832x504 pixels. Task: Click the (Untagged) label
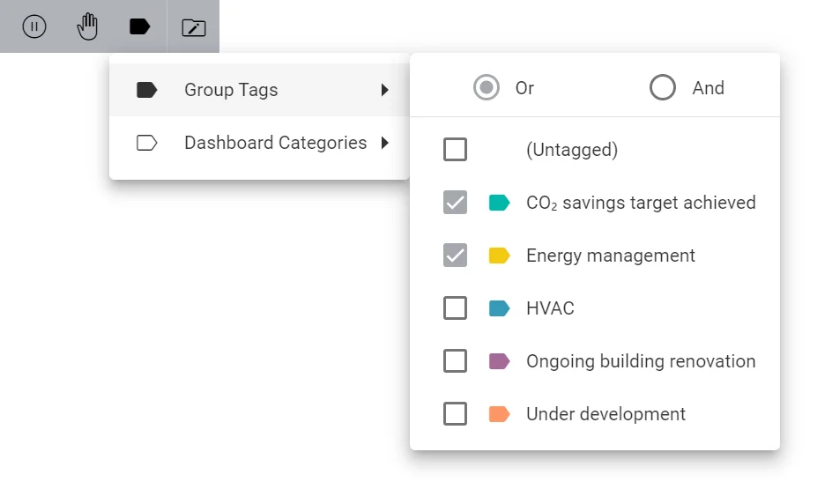coord(572,150)
